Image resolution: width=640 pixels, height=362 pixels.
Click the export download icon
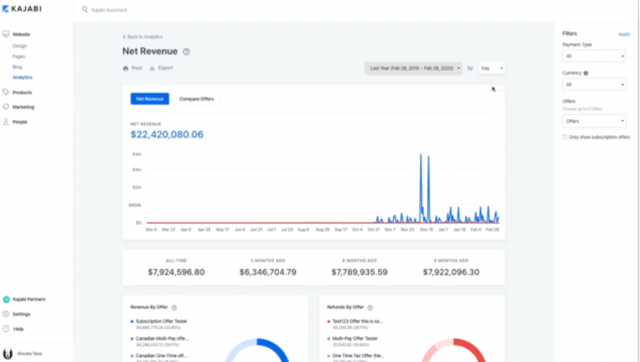(x=152, y=68)
